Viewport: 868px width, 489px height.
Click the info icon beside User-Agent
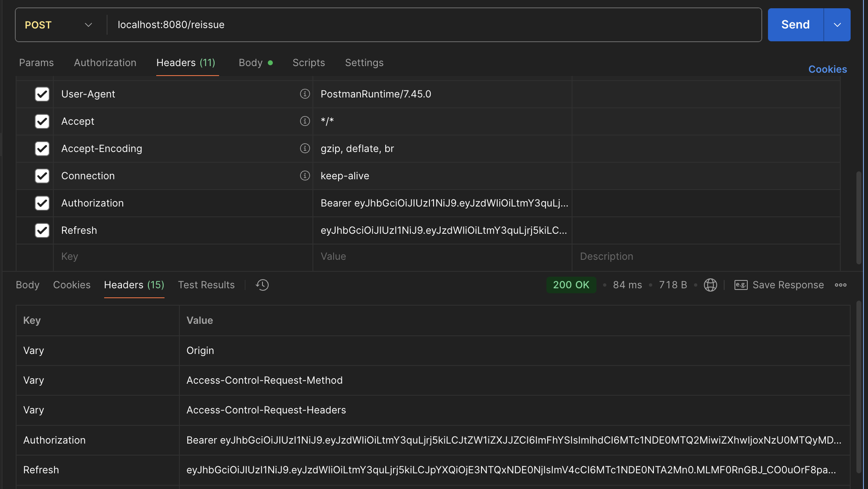pos(305,94)
